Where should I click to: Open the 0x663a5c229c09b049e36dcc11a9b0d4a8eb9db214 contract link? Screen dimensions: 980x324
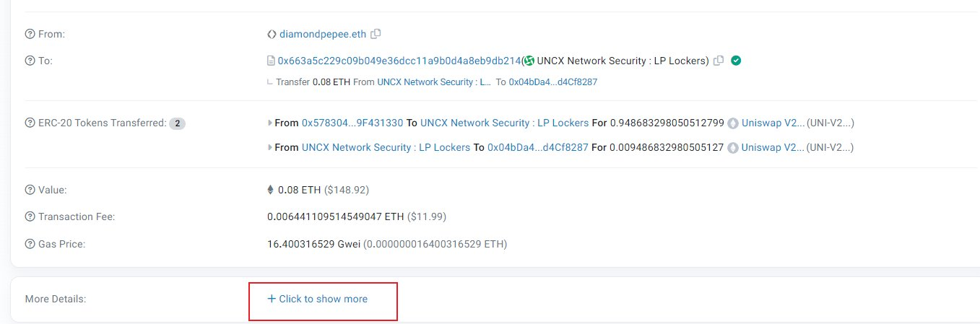tap(399, 61)
